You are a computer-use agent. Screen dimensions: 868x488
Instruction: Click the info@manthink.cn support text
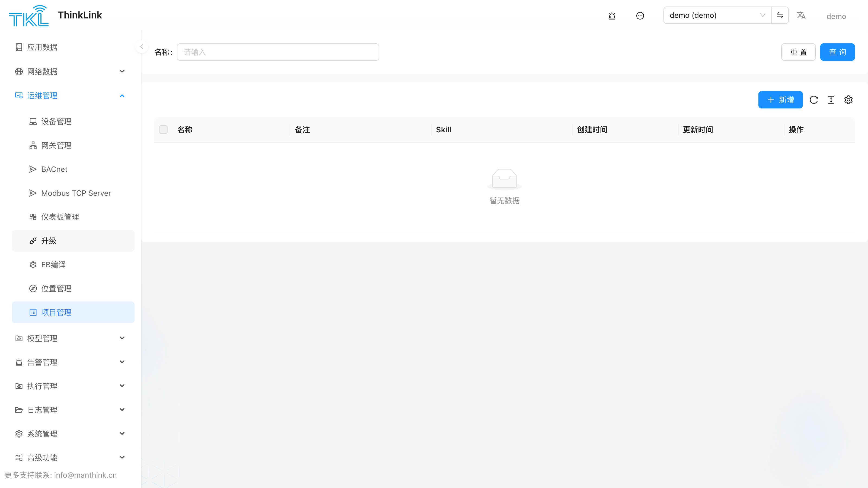(x=86, y=475)
